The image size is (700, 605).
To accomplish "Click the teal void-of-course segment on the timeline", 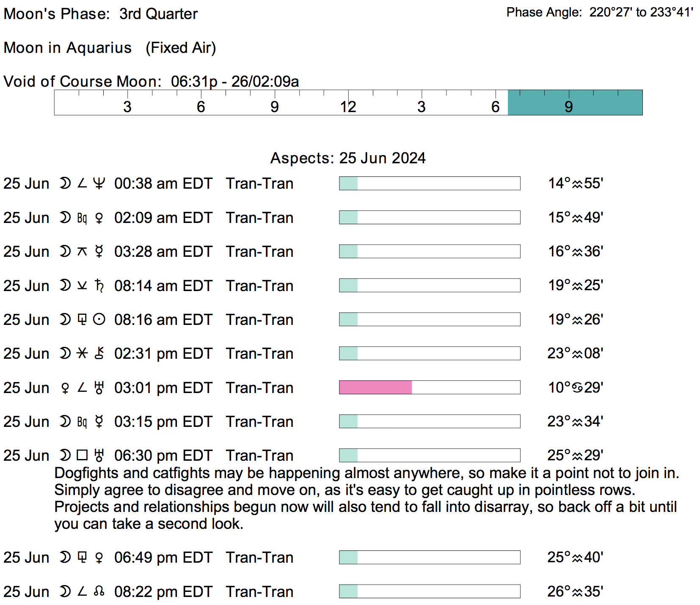I will (x=575, y=102).
